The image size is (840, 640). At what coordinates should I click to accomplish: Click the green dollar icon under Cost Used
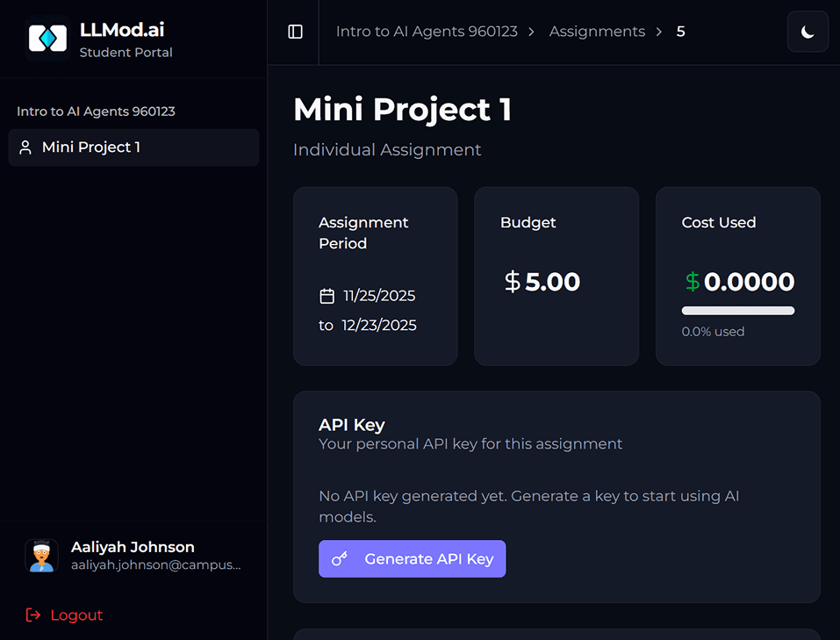click(x=693, y=282)
